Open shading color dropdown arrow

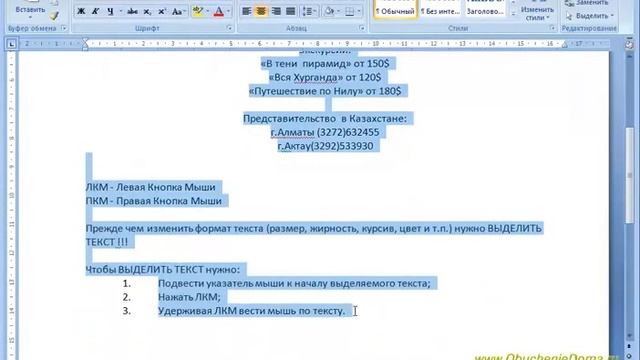pyautogui.click(x=338, y=11)
